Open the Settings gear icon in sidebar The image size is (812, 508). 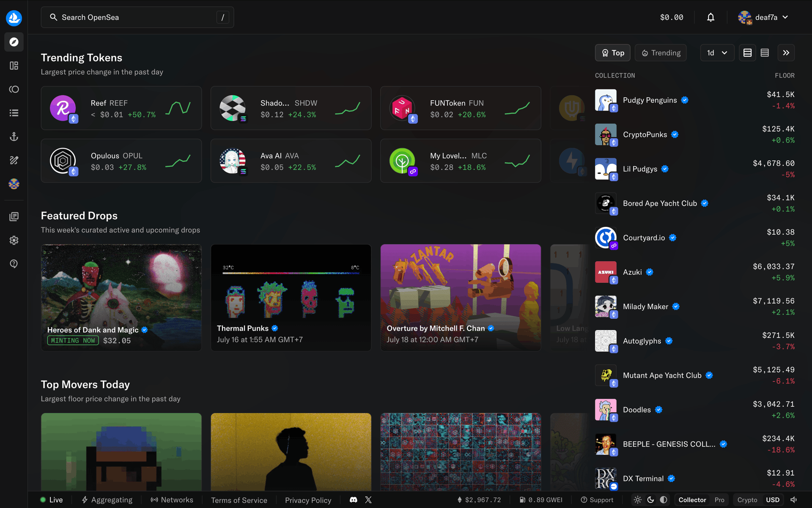click(x=14, y=240)
